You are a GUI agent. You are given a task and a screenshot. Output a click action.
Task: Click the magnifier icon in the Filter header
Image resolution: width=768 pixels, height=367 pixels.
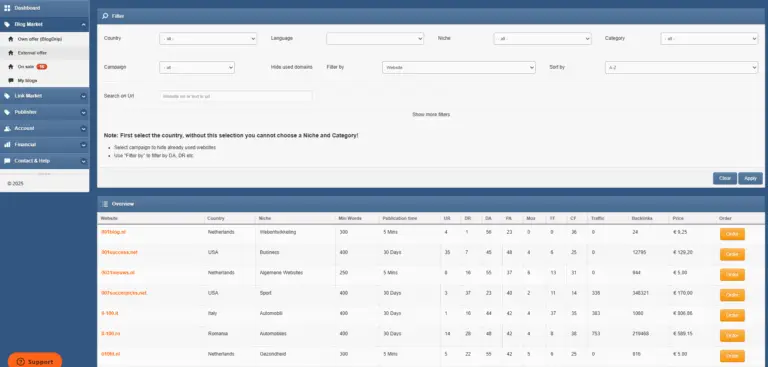tap(105, 16)
